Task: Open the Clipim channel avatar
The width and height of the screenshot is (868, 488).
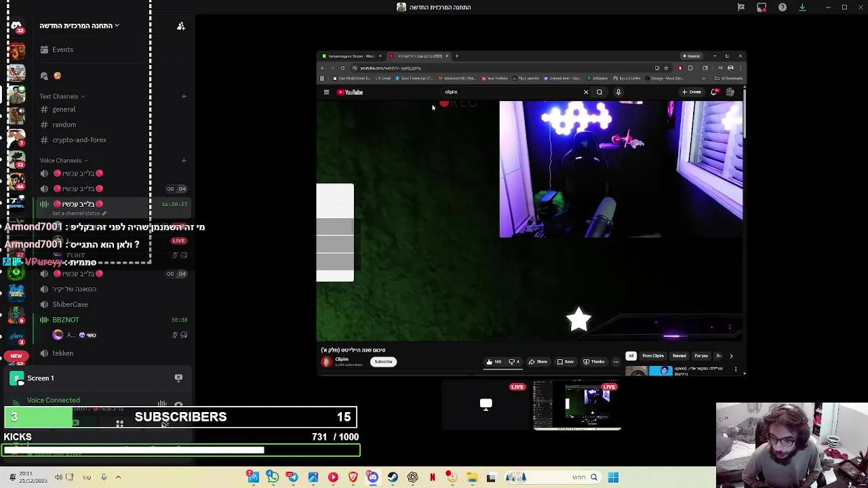Action: pyautogui.click(x=326, y=362)
